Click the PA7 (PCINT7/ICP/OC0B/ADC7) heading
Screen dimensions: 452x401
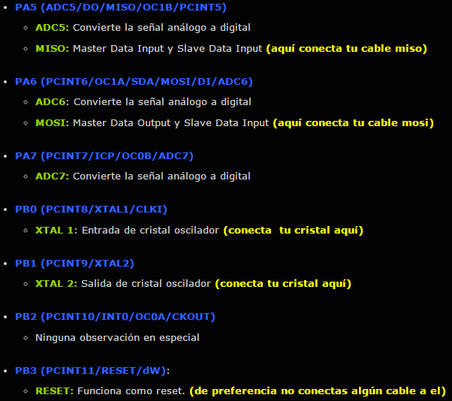click(104, 156)
